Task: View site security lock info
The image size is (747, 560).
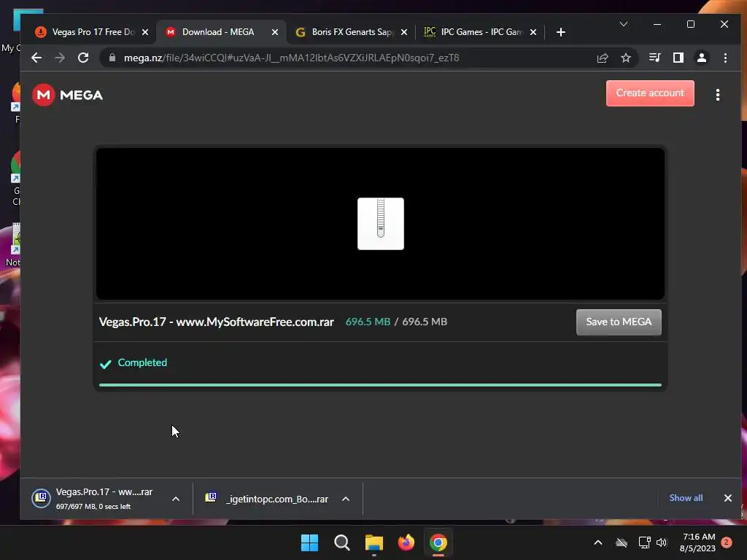Action: (112, 58)
